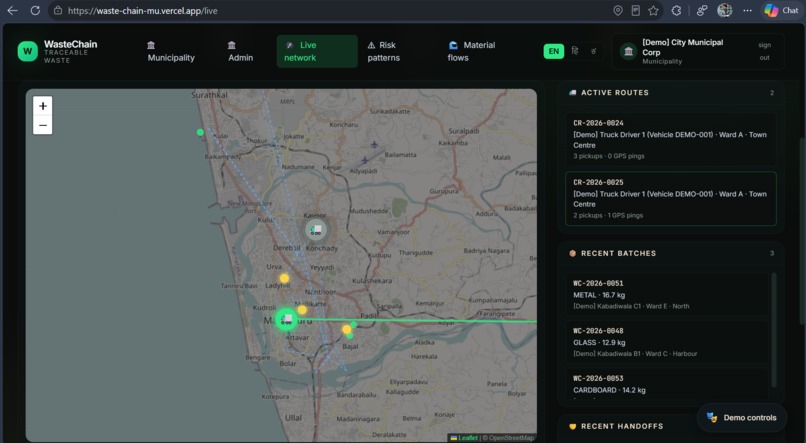Reload the page using the refresh icon
This screenshot has width=806, height=443.
pyautogui.click(x=35, y=10)
